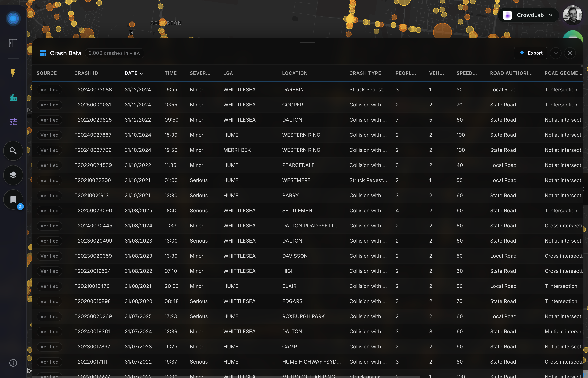Screen dimensions: 588x378
Task: Click the info icon at bottom left
Action: (x=13, y=363)
